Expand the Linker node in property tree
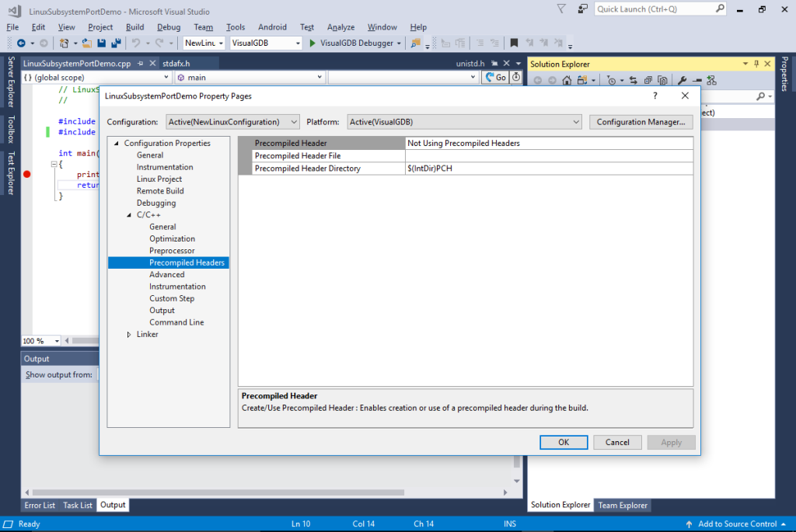796x532 pixels. tap(129, 335)
